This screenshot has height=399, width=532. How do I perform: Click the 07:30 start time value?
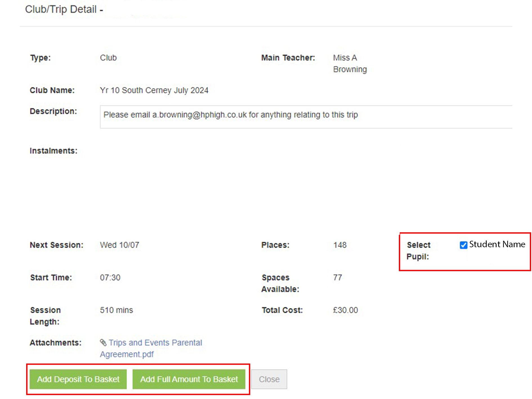point(110,278)
